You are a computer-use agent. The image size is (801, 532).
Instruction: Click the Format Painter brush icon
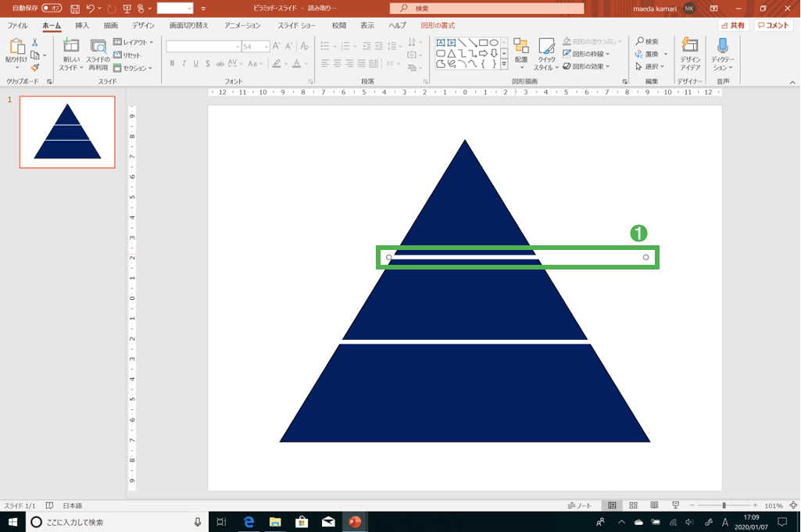pyautogui.click(x=34, y=67)
